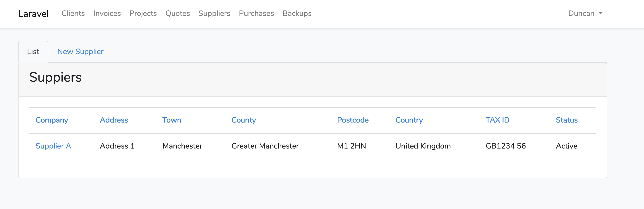Screen dimensions: 644x209
Task: Click the County column header
Action: [x=244, y=120]
